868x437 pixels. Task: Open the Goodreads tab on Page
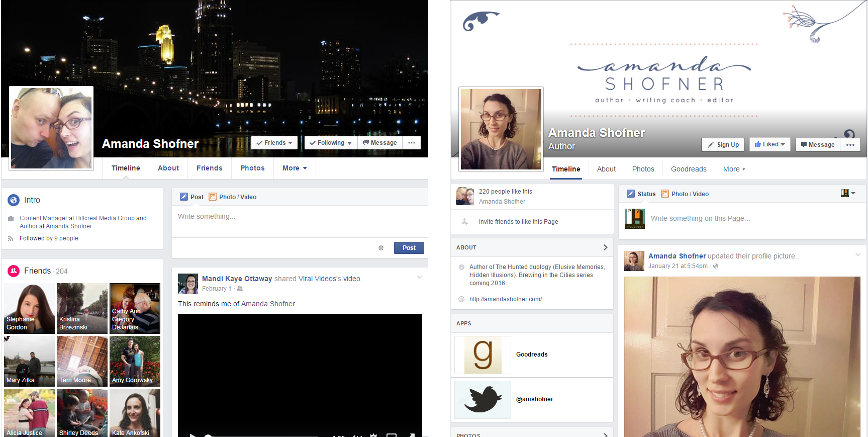click(x=689, y=169)
